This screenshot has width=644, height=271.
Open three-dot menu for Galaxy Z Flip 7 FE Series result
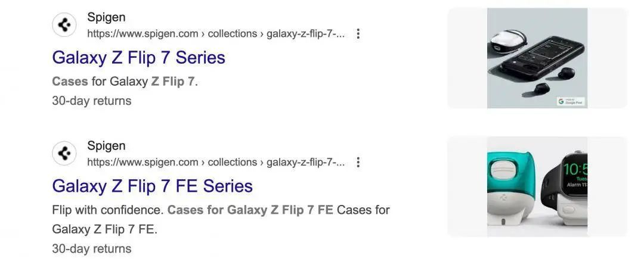(x=358, y=162)
